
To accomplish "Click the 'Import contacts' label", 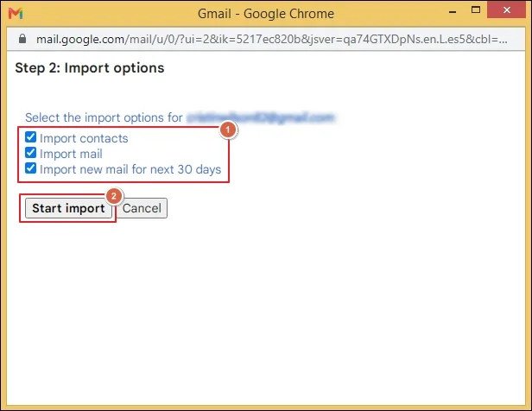I will pyautogui.click(x=84, y=138).
